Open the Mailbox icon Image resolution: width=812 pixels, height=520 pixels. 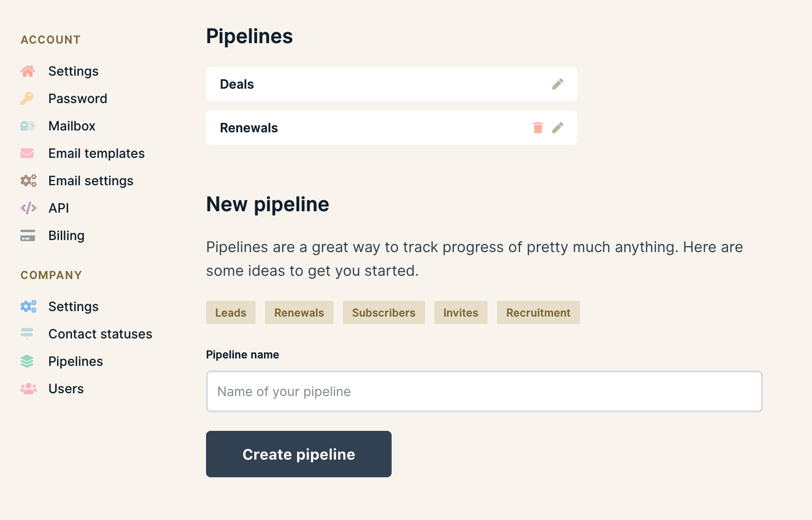28,125
